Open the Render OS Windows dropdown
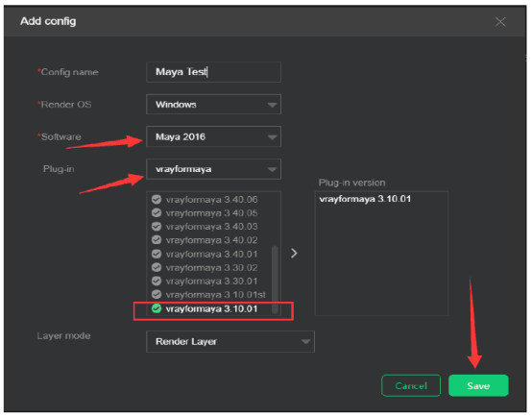 click(213, 104)
